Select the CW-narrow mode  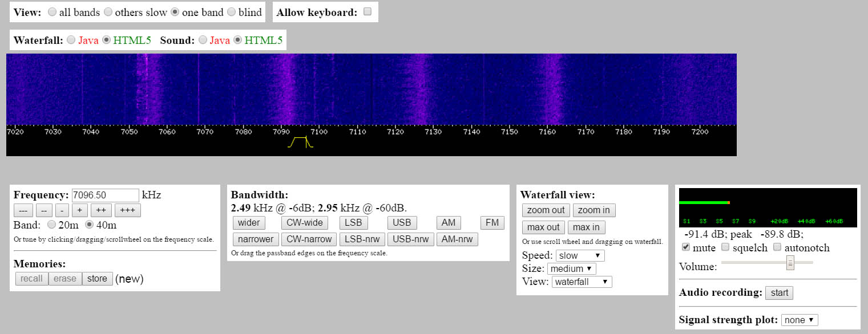coord(309,239)
